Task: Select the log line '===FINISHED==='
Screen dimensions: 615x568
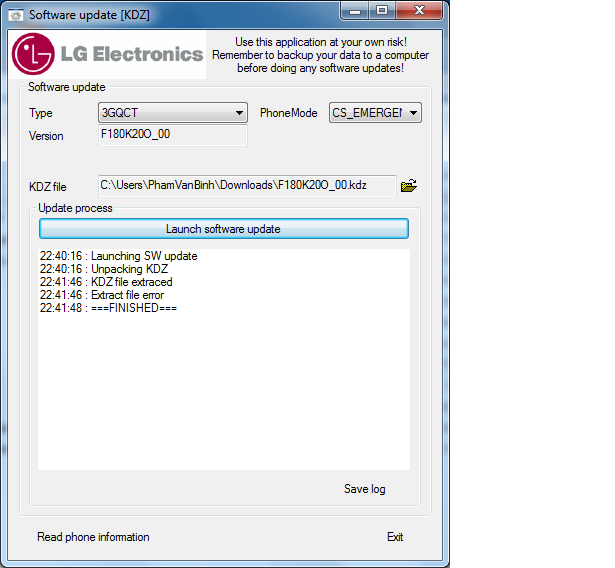Action: point(108,308)
